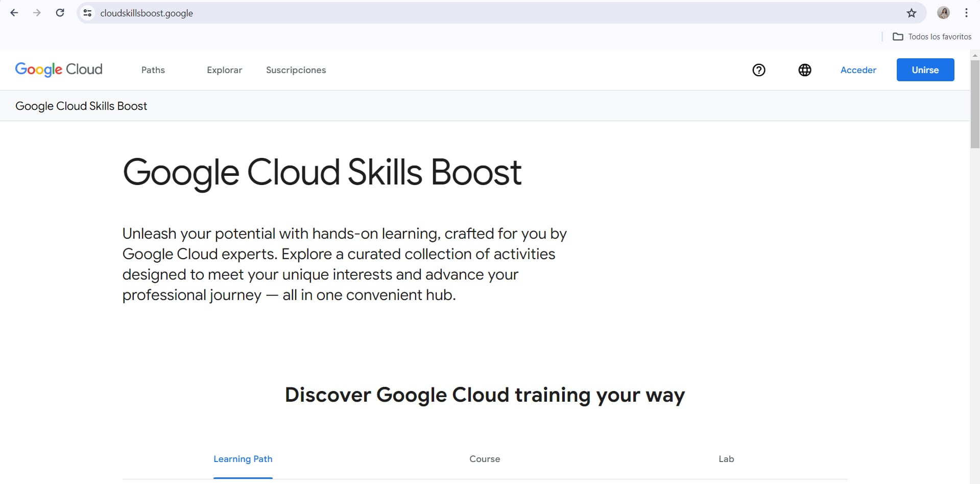
Task: Switch to the Course tab
Action: click(485, 459)
